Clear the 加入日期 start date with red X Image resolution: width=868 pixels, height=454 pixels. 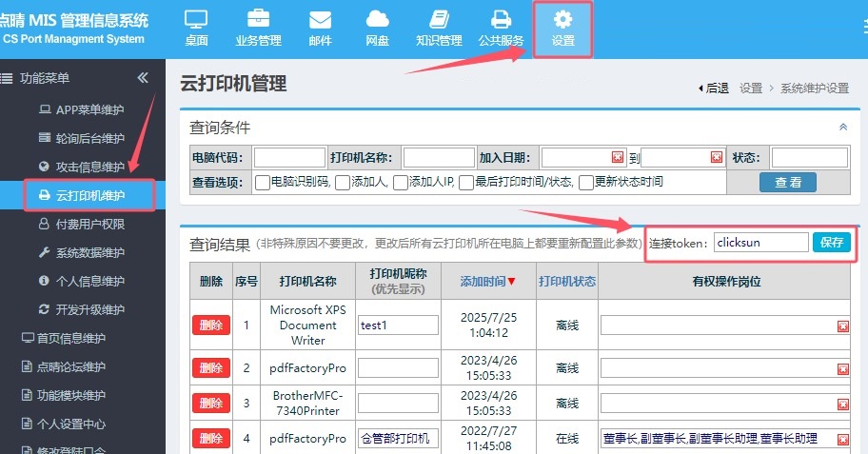click(617, 157)
